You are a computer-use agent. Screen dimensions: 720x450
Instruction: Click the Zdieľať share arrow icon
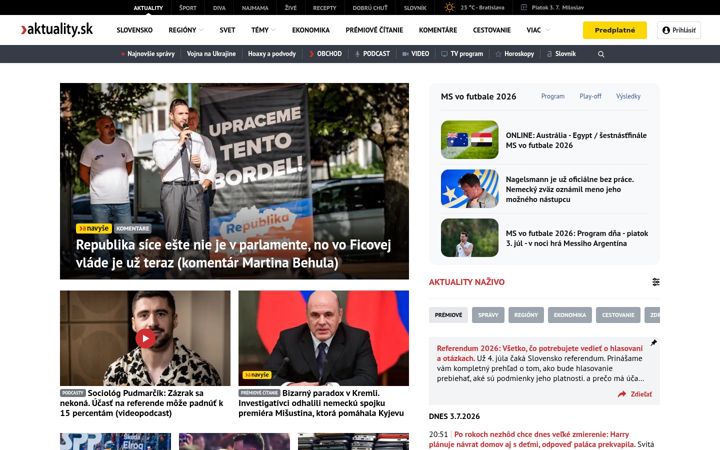tap(622, 394)
